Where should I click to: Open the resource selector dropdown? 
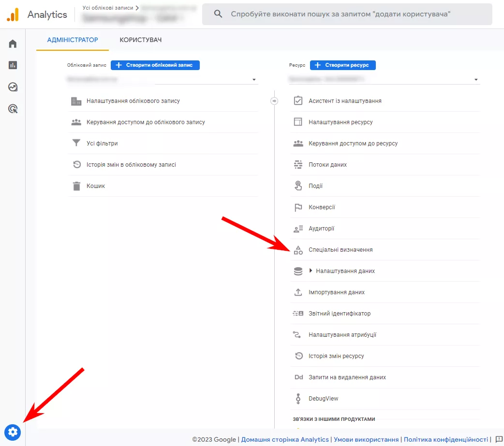385,79
